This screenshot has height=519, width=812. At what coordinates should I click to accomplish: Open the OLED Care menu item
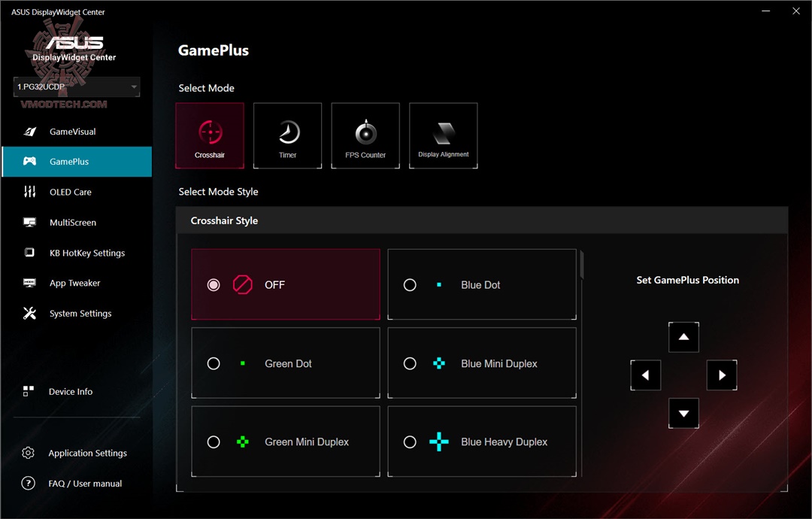pos(77,192)
